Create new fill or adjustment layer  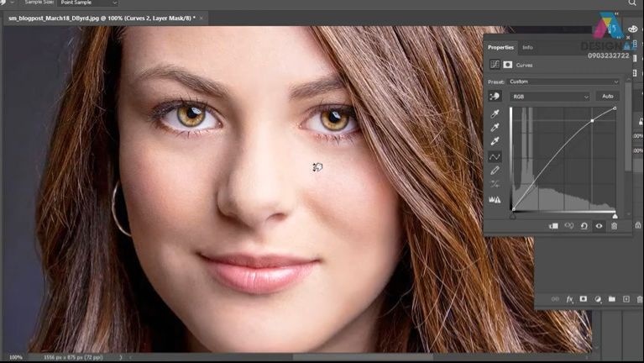(x=598, y=299)
